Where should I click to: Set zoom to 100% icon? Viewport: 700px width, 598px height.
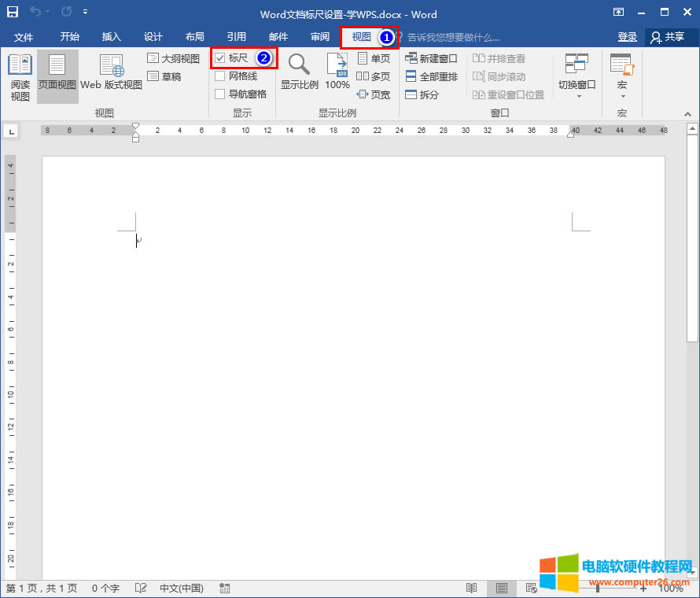337,71
